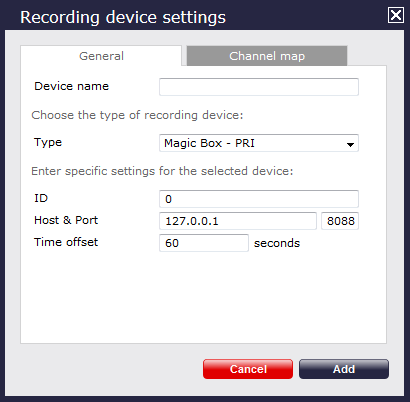Click the arrow on the Type combo box
This screenshot has width=410, height=402.
(350, 144)
